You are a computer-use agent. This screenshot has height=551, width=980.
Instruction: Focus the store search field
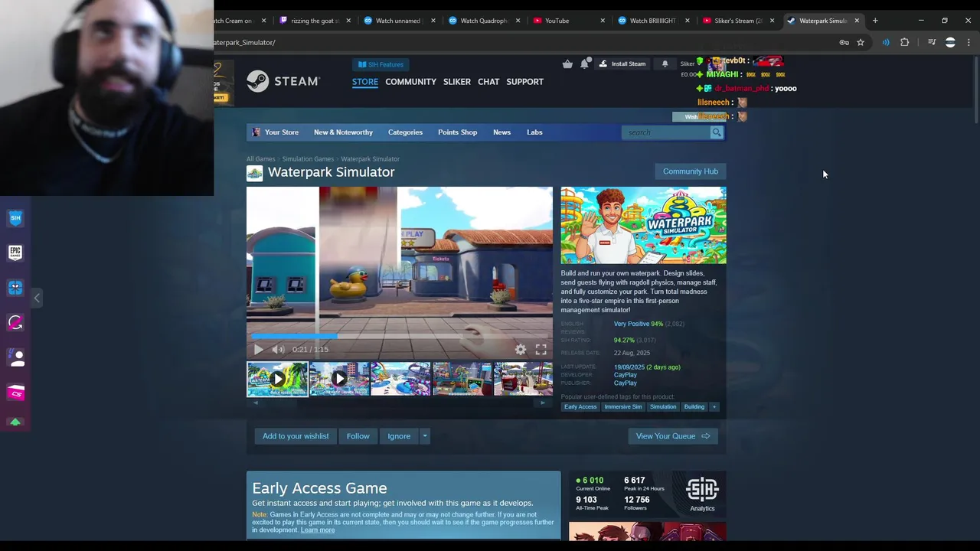click(x=666, y=132)
